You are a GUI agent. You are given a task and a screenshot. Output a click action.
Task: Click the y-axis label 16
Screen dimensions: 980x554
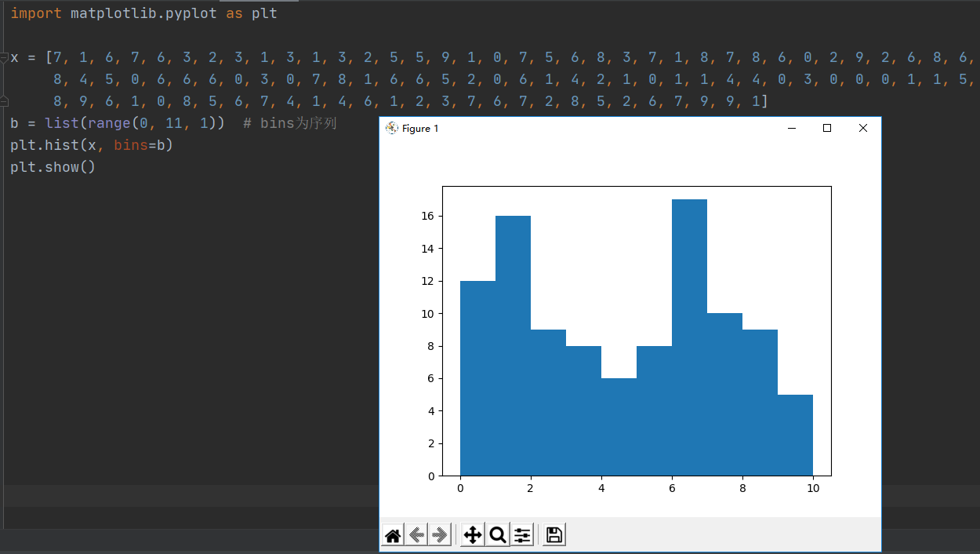[x=429, y=216]
